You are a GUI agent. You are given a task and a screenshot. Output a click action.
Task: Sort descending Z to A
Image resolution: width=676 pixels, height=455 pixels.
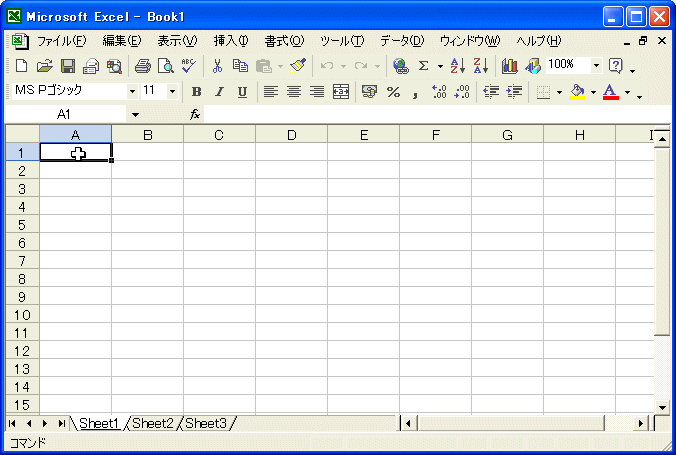coord(481,66)
